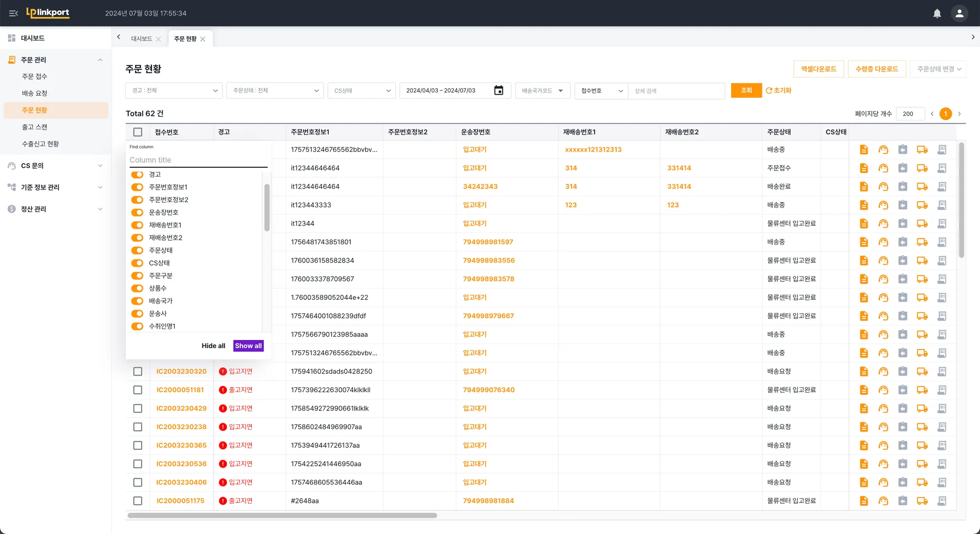Open the 주문상태 : 전체 filter dropdown
This screenshot has height=534, width=980.
pyautogui.click(x=275, y=91)
